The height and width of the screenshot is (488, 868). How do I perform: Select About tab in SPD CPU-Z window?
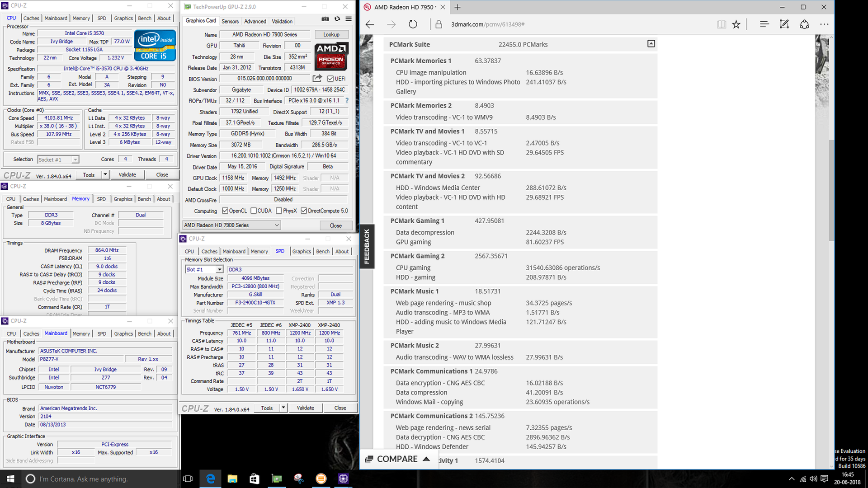point(342,251)
